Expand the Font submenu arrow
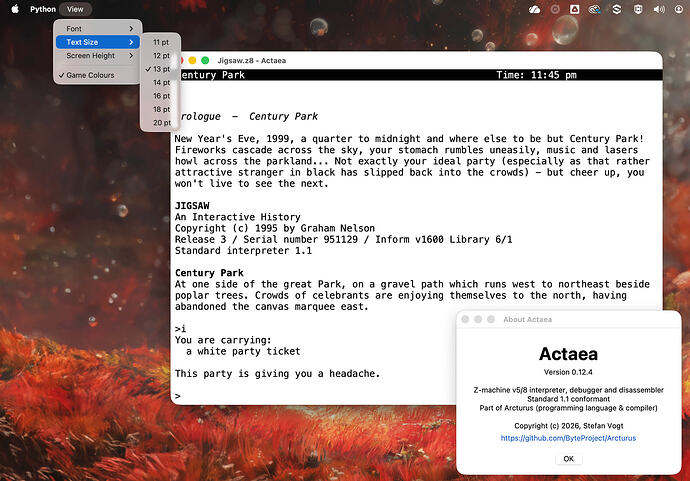This screenshot has width=690, height=481. 131,29
